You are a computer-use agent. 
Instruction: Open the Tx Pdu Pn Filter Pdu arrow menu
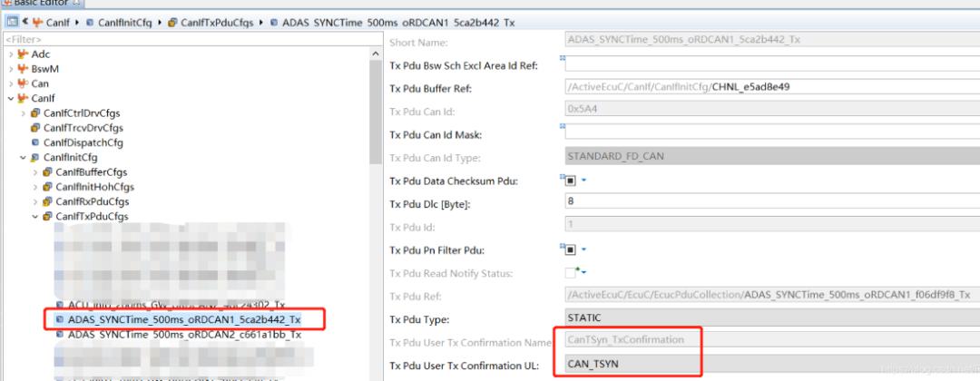[x=583, y=249]
